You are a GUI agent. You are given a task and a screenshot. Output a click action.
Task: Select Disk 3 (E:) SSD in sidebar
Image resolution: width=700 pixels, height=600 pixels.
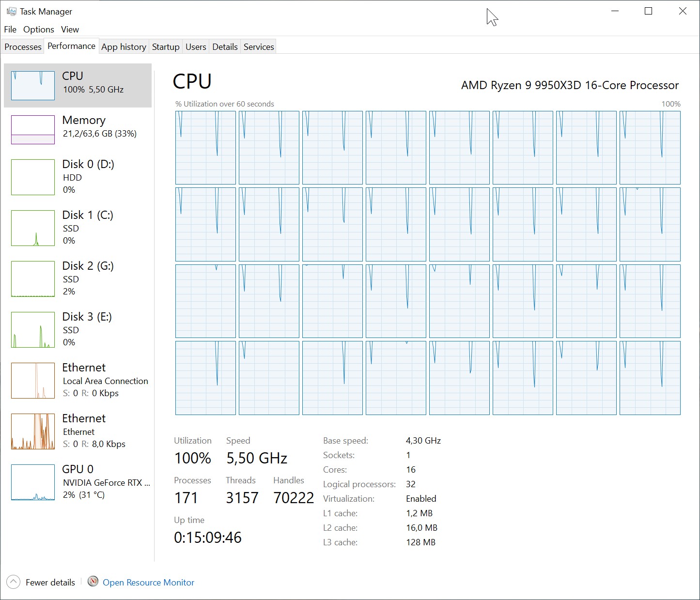(x=78, y=329)
